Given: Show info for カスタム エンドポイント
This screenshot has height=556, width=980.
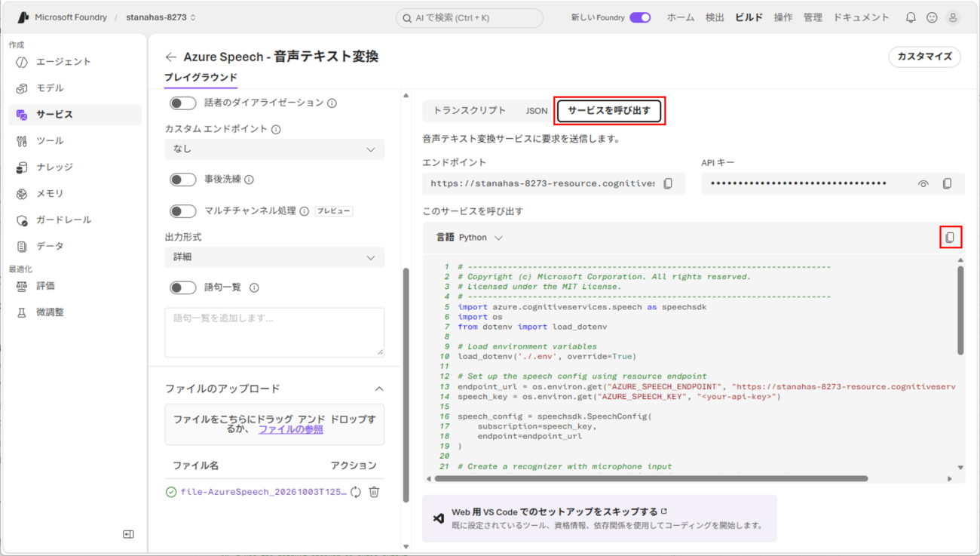Looking at the screenshot, I should coord(276,130).
